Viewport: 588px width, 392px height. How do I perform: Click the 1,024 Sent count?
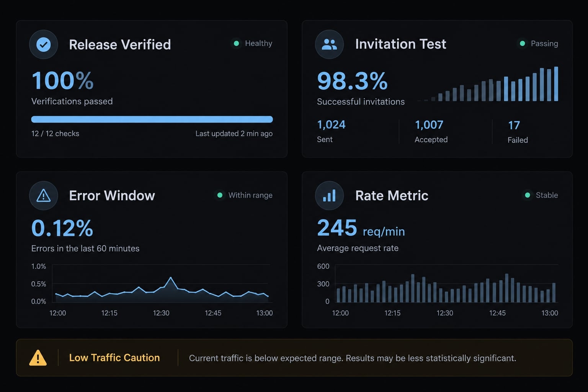pyautogui.click(x=331, y=125)
